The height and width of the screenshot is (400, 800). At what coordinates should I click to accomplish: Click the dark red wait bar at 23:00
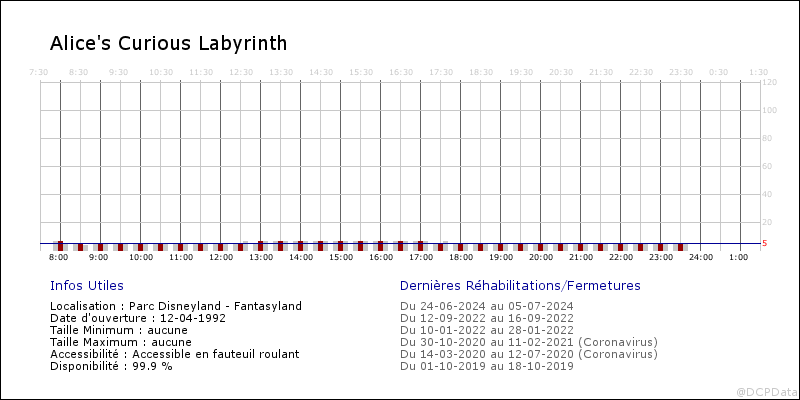tap(660, 247)
